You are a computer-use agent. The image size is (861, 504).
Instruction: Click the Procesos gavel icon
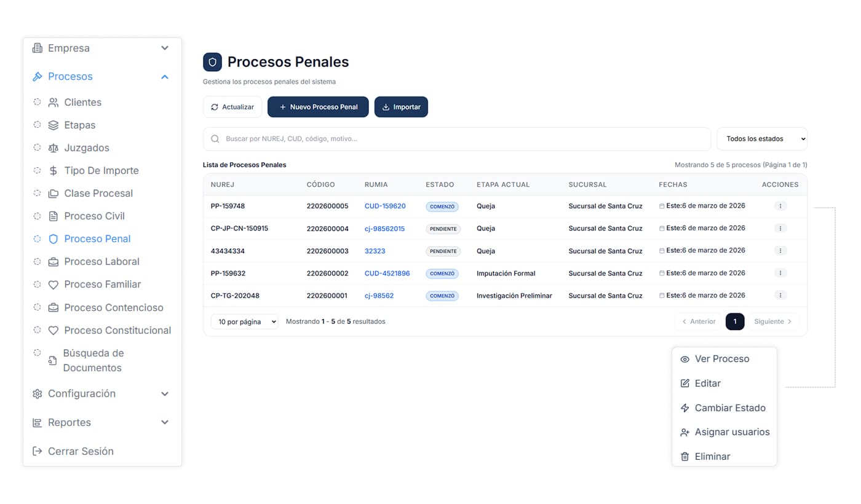[38, 77]
